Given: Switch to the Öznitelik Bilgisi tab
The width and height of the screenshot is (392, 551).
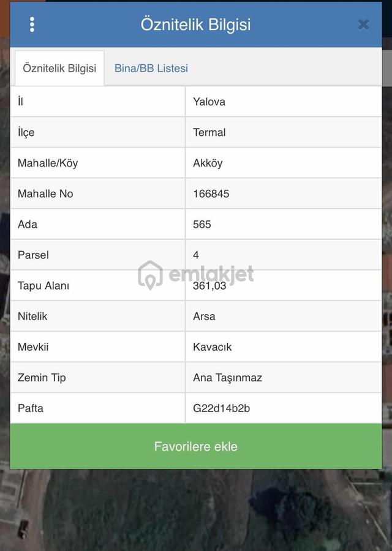Looking at the screenshot, I should click(x=59, y=68).
